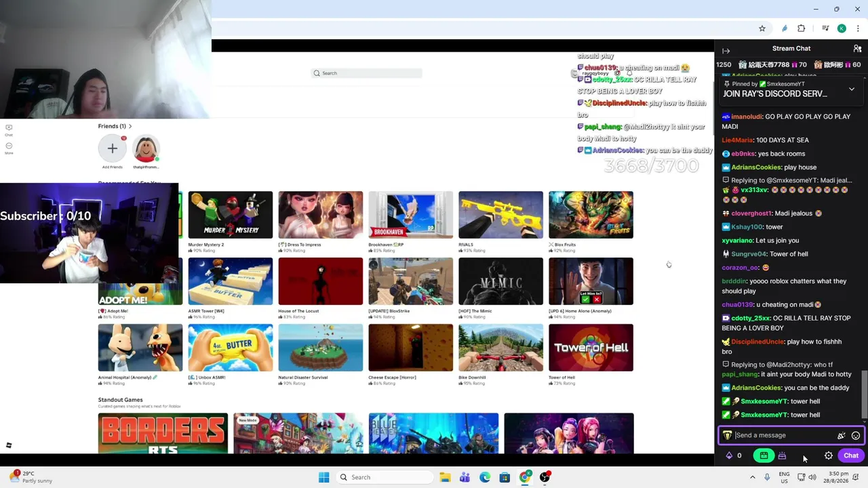Image resolution: width=868 pixels, height=488 pixels.
Task: Open the emote picker in chat
Action: click(856, 436)
